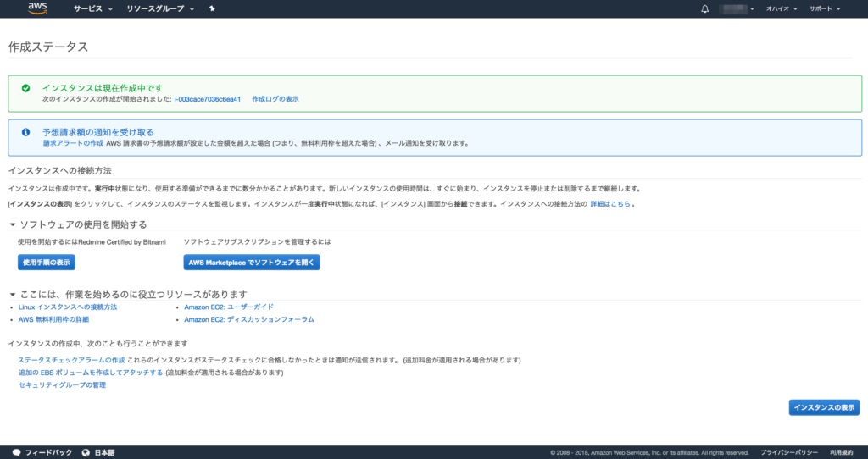
Task: Open instance ID i-003cace7036c6ea41 link
Action: pos(208,99)
